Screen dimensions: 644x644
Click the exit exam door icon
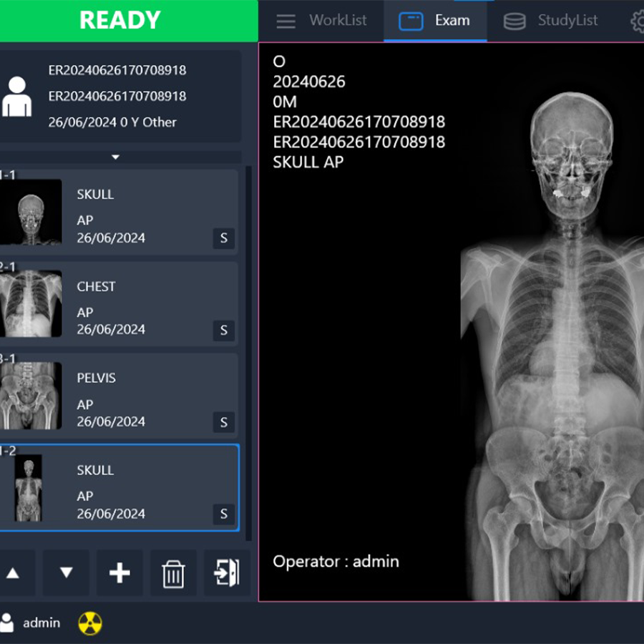(227, 572)
